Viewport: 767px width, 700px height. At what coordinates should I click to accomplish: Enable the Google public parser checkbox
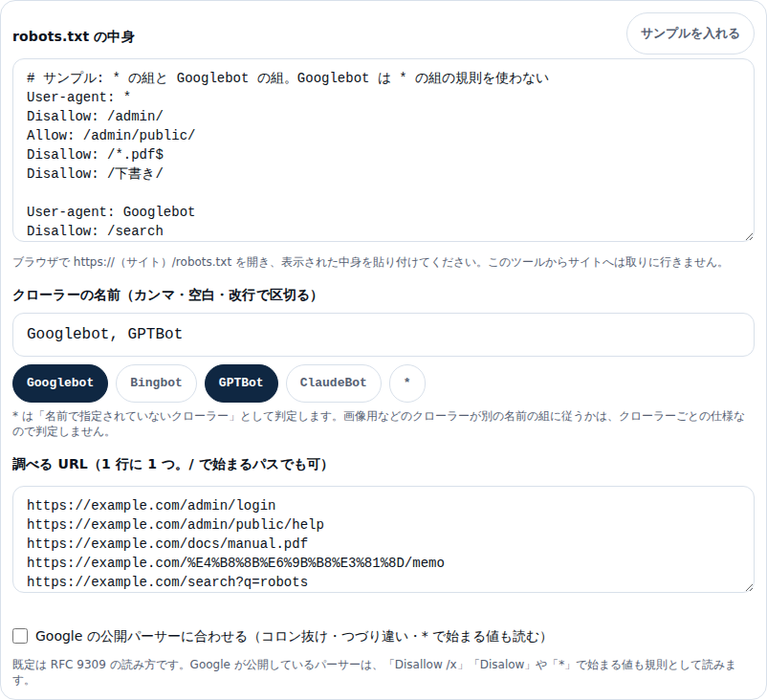[20, 636]
